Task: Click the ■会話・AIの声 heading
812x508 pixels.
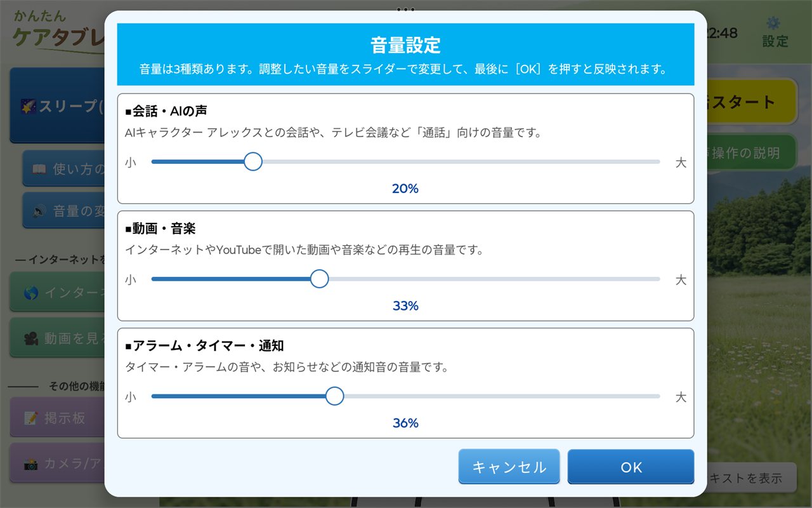Action: [x=166, y=111]
